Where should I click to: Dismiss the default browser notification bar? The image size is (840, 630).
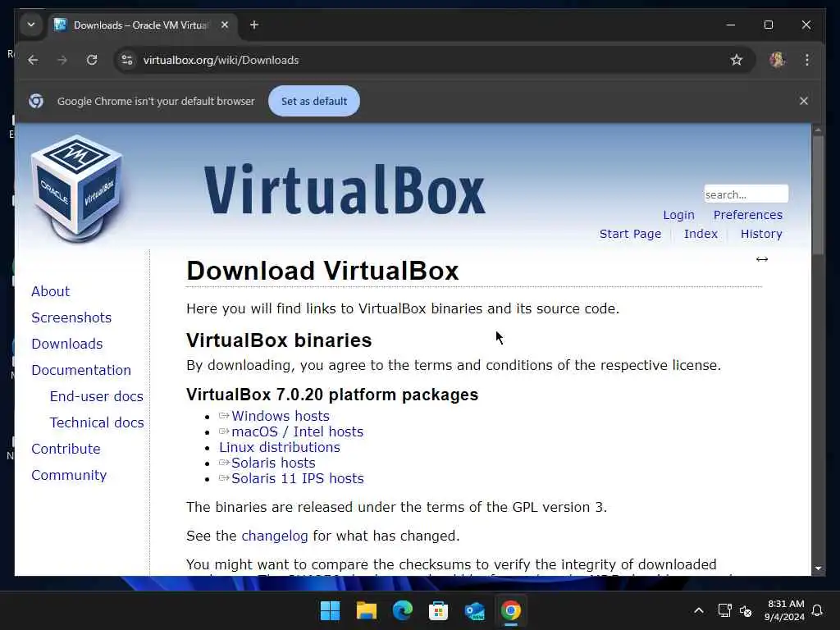pyautogui.click(x=804, y=101)
